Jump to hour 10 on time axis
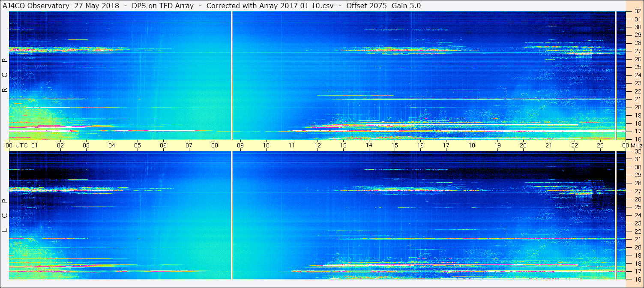The width and height of the screenshot is (644, 288). (266, 145)
